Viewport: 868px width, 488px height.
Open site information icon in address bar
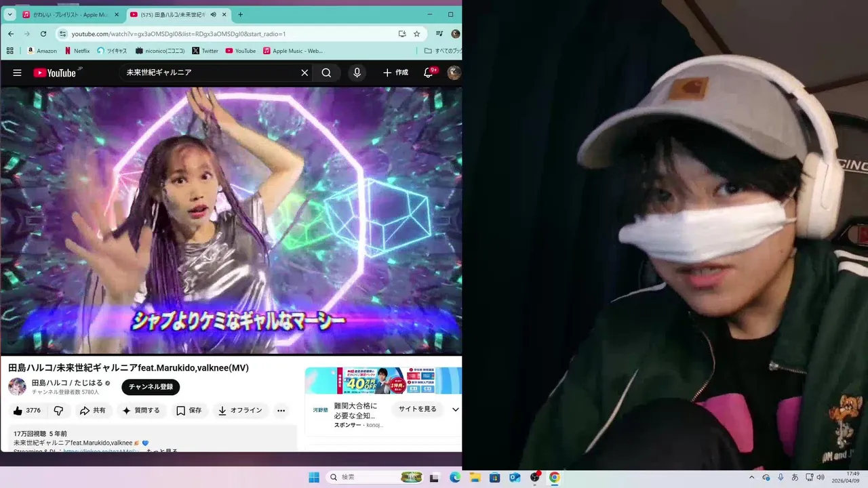[63, 34]
